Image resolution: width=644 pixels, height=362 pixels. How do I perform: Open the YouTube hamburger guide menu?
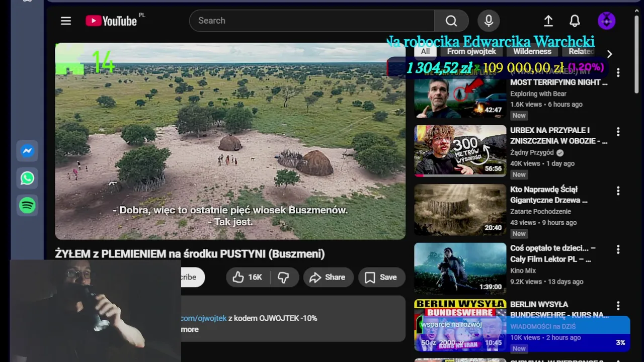(x=66, y=21)
